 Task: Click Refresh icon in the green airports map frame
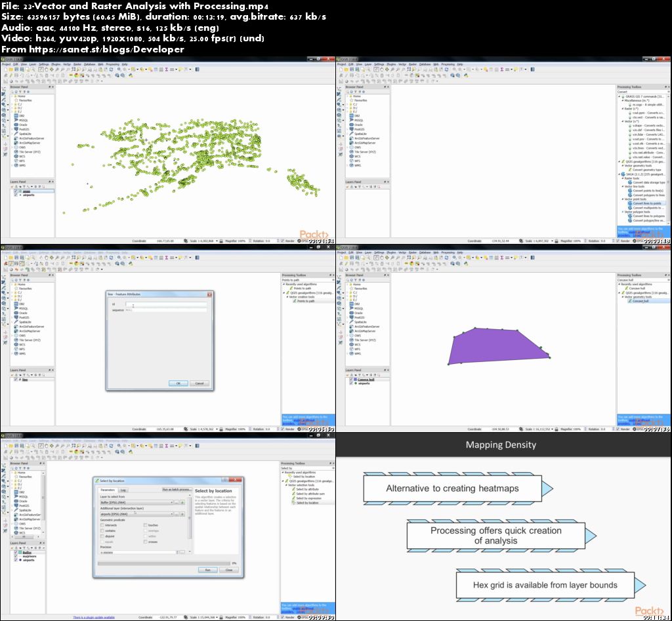click(x=112, y=70)
